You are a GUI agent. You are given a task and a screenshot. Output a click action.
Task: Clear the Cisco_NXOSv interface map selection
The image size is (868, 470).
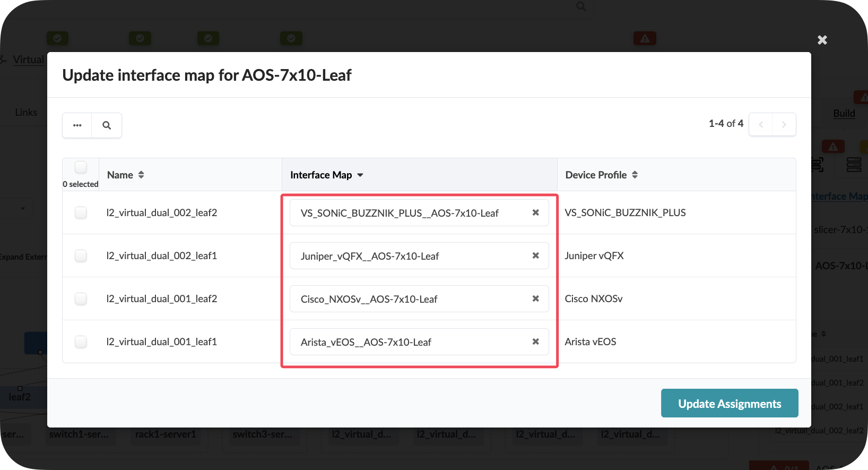(535, 298)
